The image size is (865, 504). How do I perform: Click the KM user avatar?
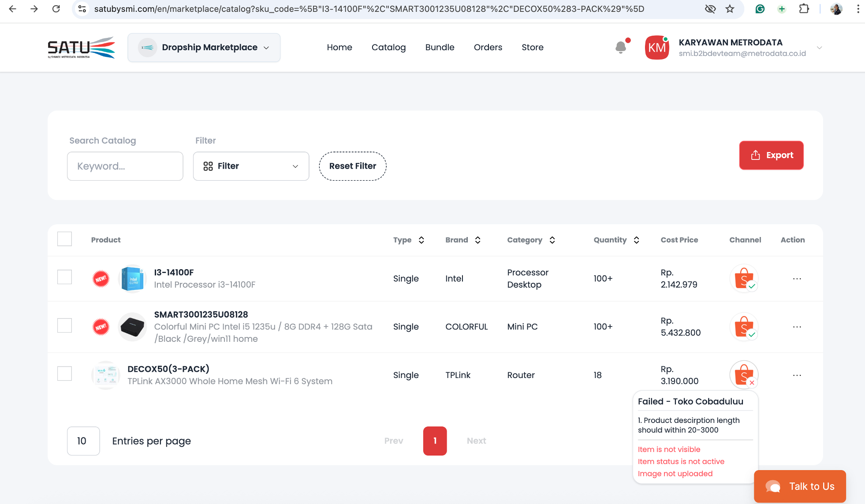(x=657, y=48)
